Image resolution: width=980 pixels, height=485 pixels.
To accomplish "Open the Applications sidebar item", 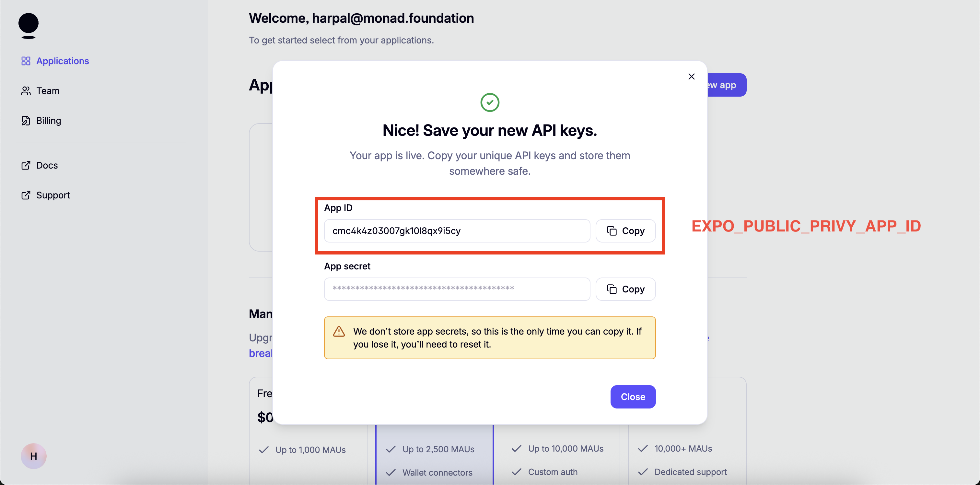I will pyautogui.click(x=63, y=61).
